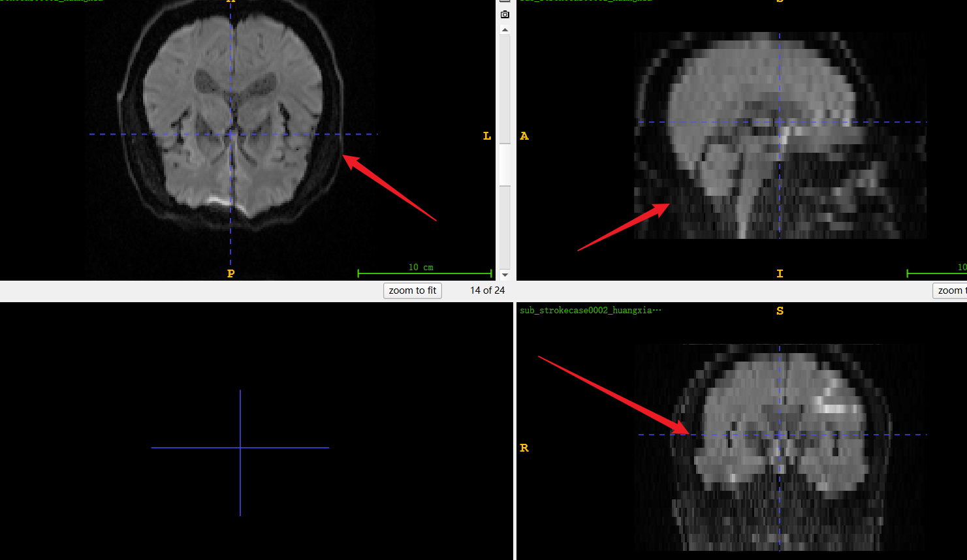The height and width of the screenshot is (560, 967).
Task: Click the '14 of 24' slice counter
Action: pyautogui.click(x=487, y=290)
